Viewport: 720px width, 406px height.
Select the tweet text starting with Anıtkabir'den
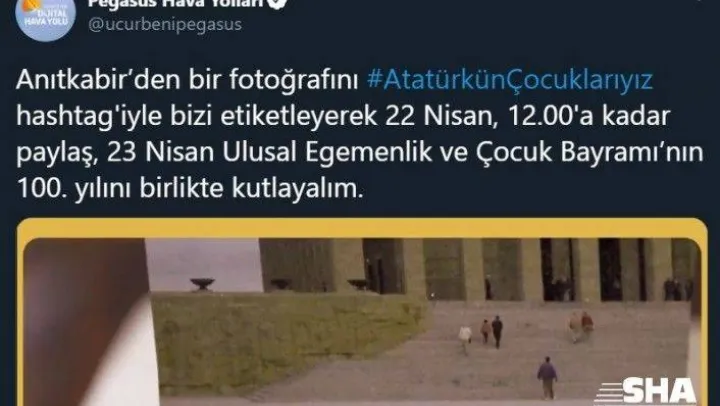tap(360, 134)
